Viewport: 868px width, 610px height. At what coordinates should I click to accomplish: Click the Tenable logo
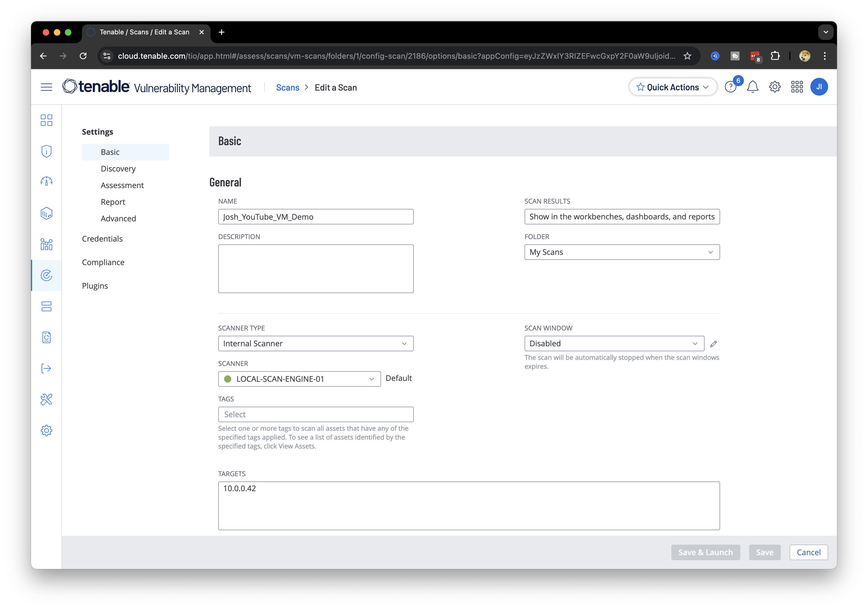[x=96, y=87]
